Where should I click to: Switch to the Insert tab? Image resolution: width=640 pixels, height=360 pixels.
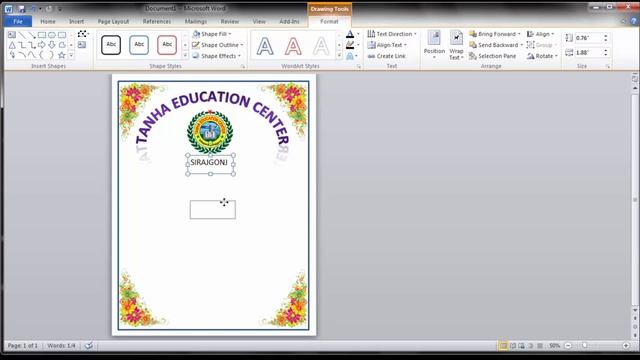point(76,21)
